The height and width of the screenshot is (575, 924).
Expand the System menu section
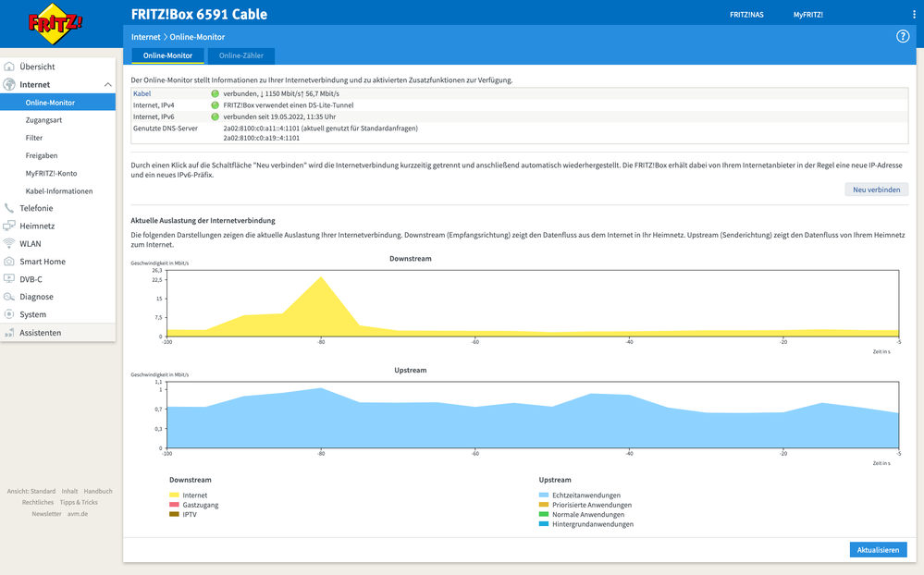coord(32,314)
